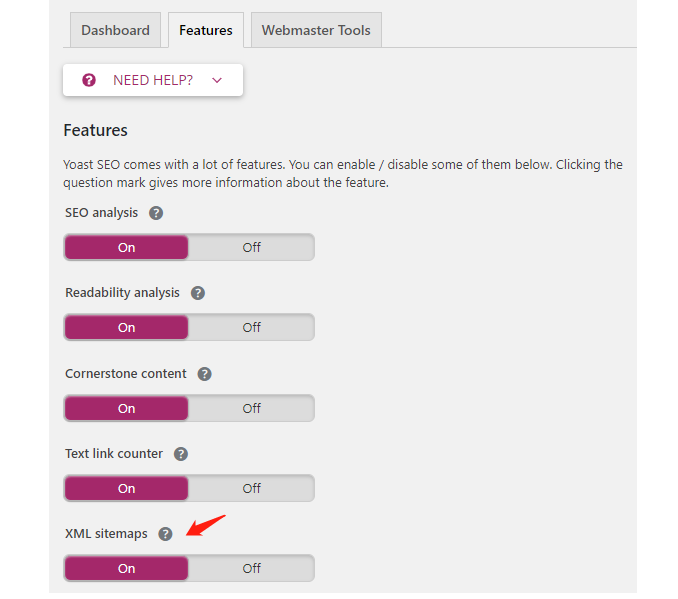Screen dimensions: 678x599
Task: Show info for Text link counter
Action: 181,454
